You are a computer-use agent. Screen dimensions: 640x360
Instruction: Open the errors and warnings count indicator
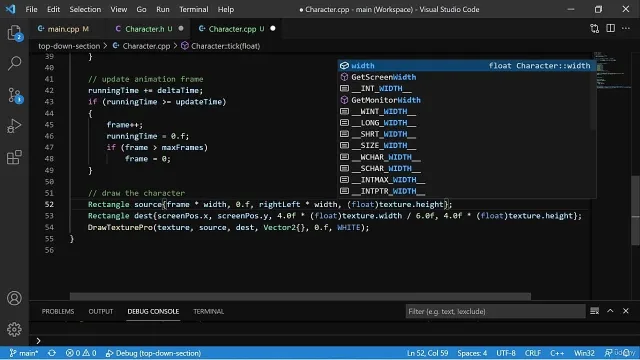[x=81, y=353]
